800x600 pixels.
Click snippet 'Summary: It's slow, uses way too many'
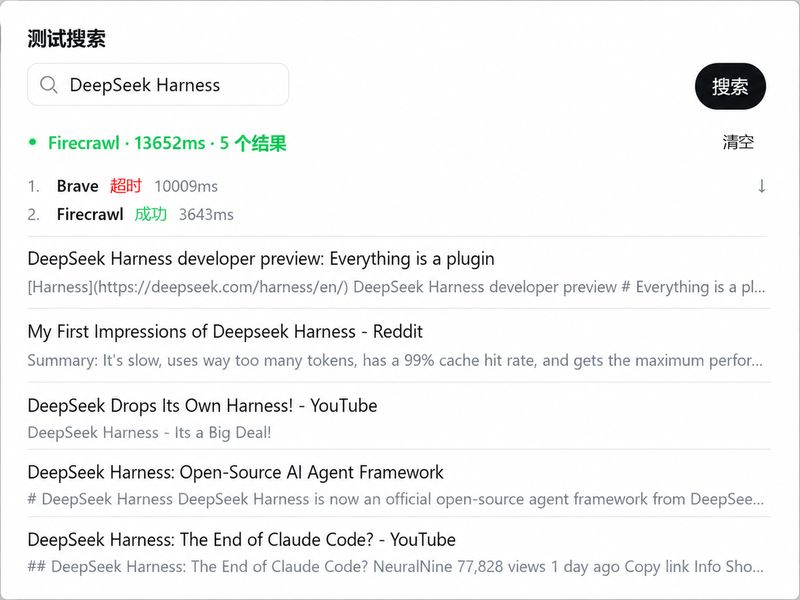[395, 361]
